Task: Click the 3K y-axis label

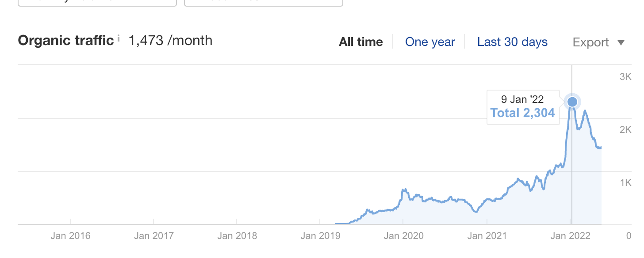Action: point(625,77)
